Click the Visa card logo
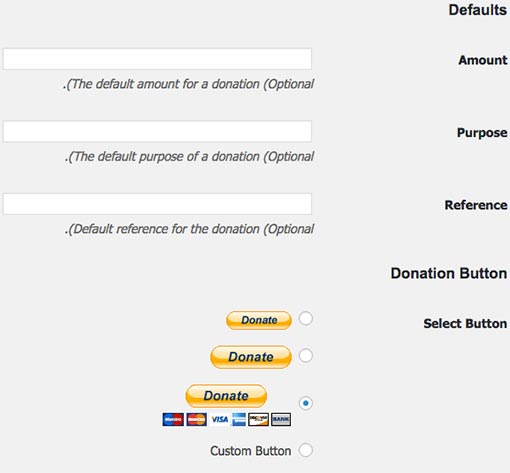 click(x=220, y=419)
